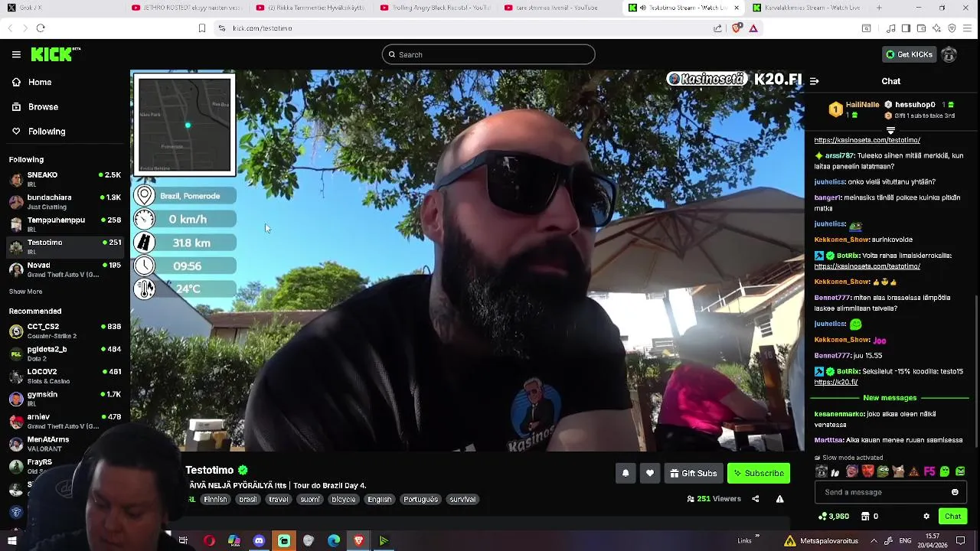Image resolution: width=980 pixels, height=551 pixels.
Task: Open Brave Rewards triangle icon
Action: (753, 28)
